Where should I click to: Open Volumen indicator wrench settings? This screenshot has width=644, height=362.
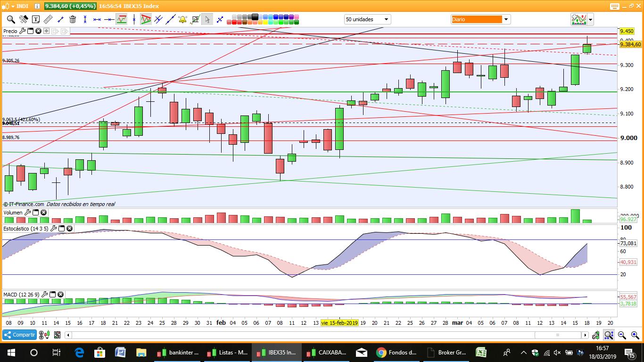pyautogui.click(x=27, y=213)
